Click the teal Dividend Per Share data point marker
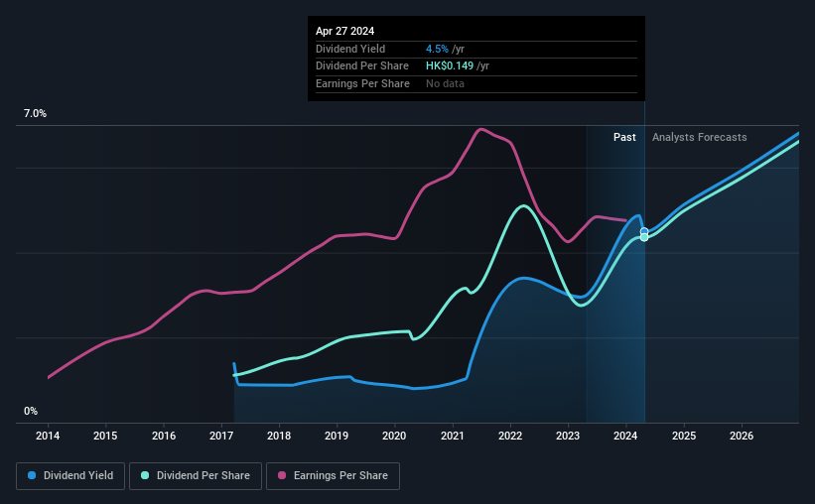The height and width of the screenshot is (504, 815). [644, 237]
